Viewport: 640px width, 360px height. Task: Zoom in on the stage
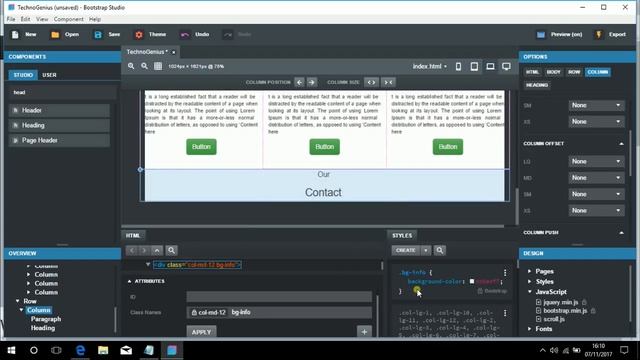point(131,66)
